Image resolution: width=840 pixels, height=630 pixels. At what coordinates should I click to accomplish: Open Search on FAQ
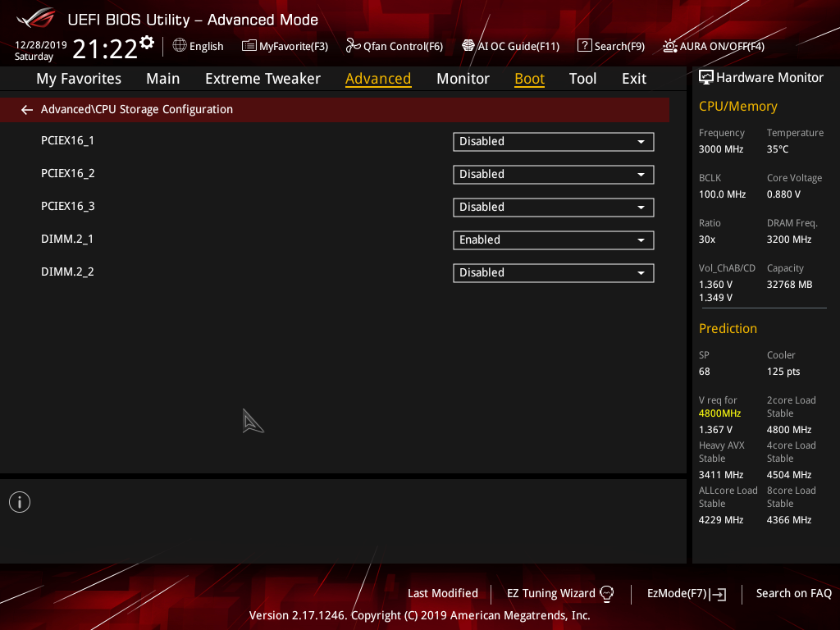pyautogui.click(x=793, y=594)
